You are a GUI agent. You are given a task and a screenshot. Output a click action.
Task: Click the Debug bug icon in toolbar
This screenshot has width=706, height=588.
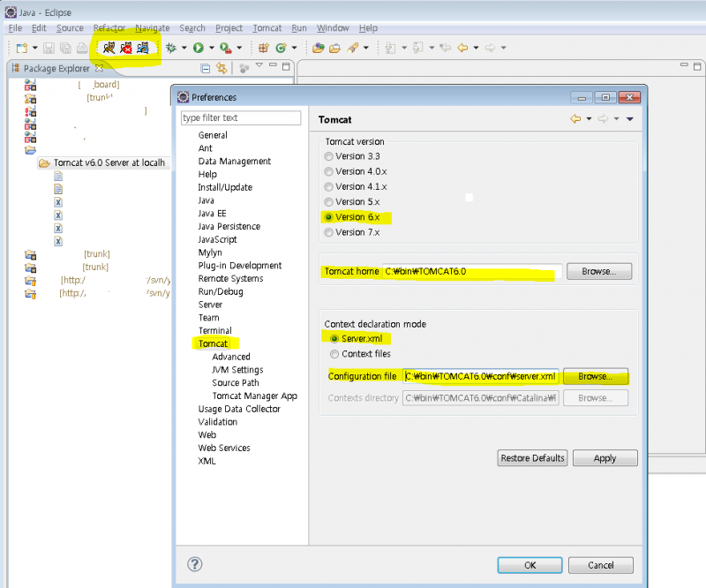tap(170, 48)
